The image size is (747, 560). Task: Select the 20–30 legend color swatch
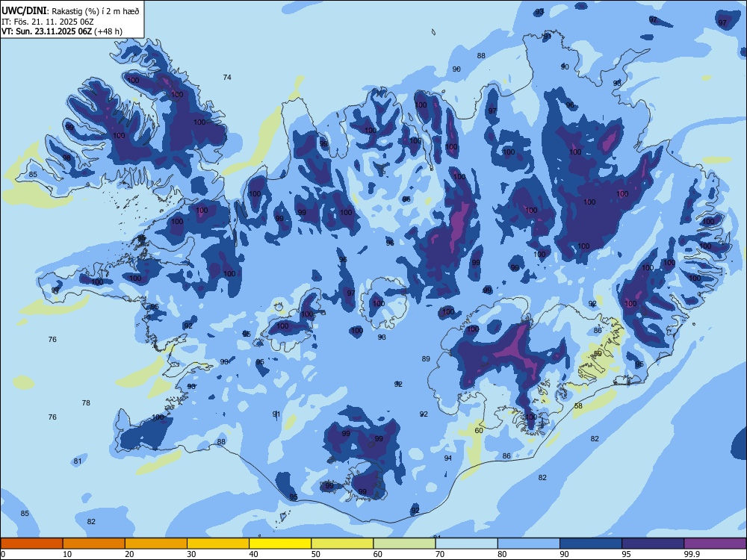point(156,544)
